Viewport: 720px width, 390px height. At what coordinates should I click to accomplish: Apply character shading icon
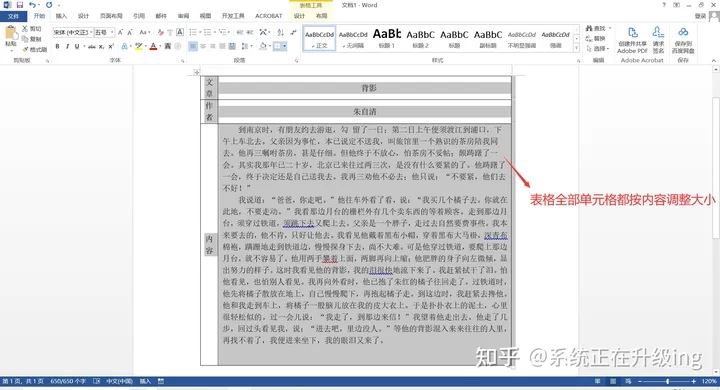pos(168,46)
